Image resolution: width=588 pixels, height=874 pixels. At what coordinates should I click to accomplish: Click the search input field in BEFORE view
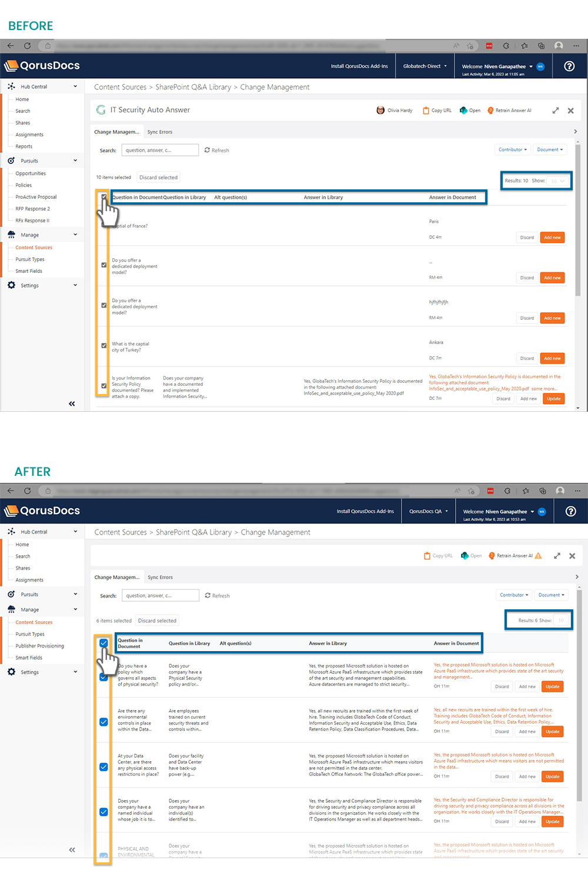(x=160, y=150)
